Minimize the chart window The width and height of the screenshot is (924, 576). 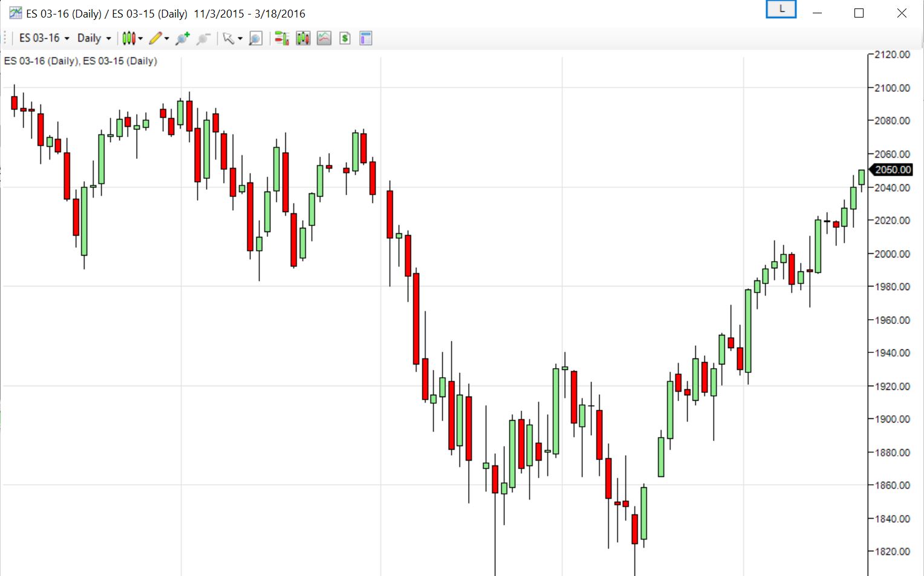tap(818, 13)
